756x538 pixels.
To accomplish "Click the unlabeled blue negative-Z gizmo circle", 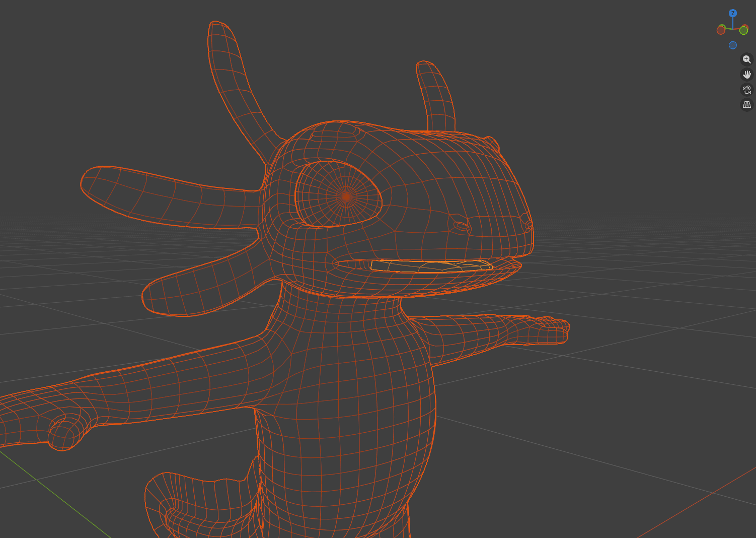I will 733,45.
